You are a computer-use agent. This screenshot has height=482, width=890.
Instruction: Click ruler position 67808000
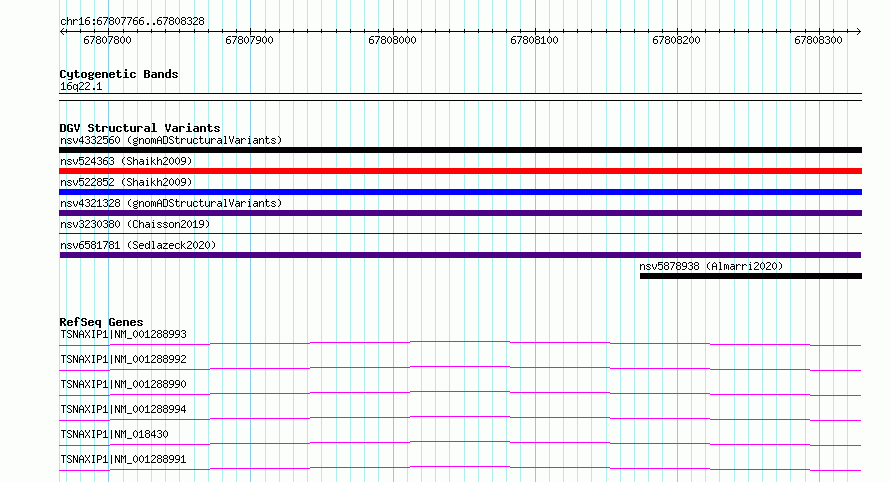392,40
